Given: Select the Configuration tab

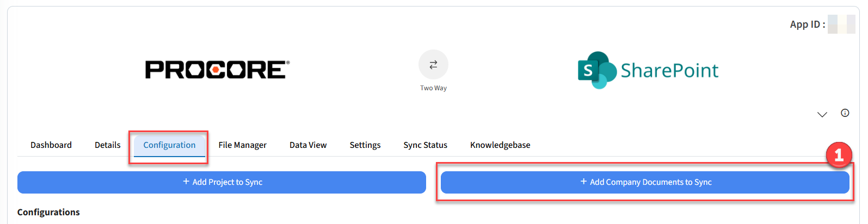Looking at the screenshot, I should [x=169, y=145].
